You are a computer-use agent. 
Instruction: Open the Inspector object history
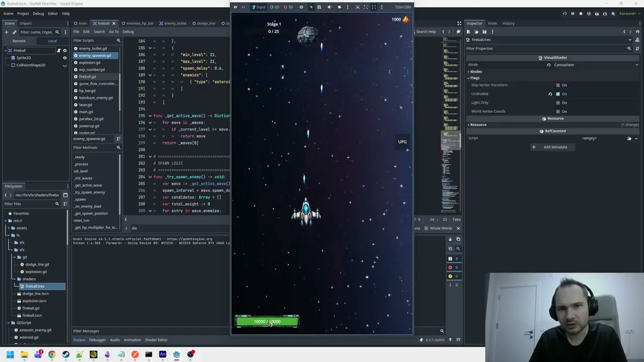(x=637, y=32)
